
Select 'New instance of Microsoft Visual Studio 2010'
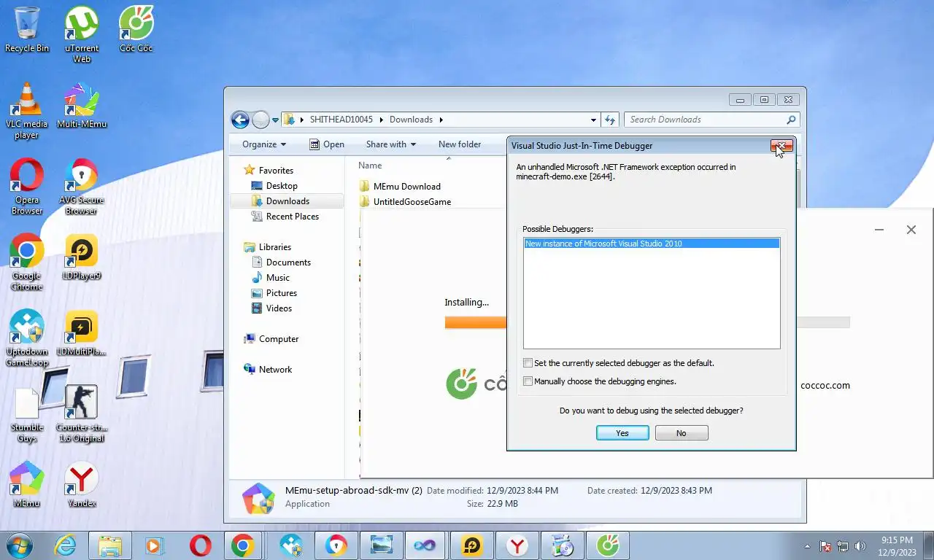click(x=652, y=244)
